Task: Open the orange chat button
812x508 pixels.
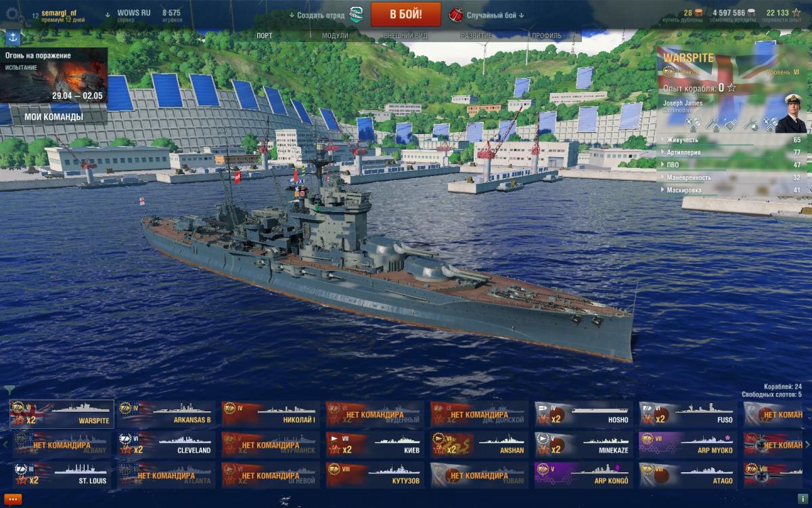Action: [13, 500]
